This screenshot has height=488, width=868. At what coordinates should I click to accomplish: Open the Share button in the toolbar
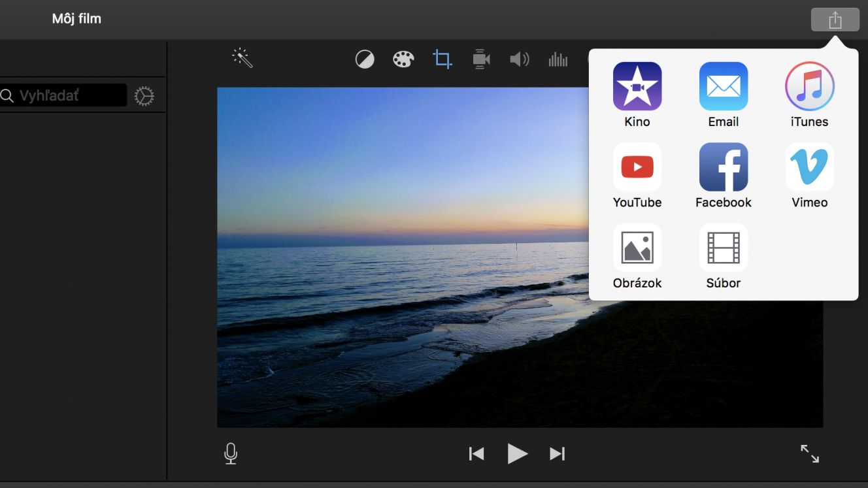[835, 20]
